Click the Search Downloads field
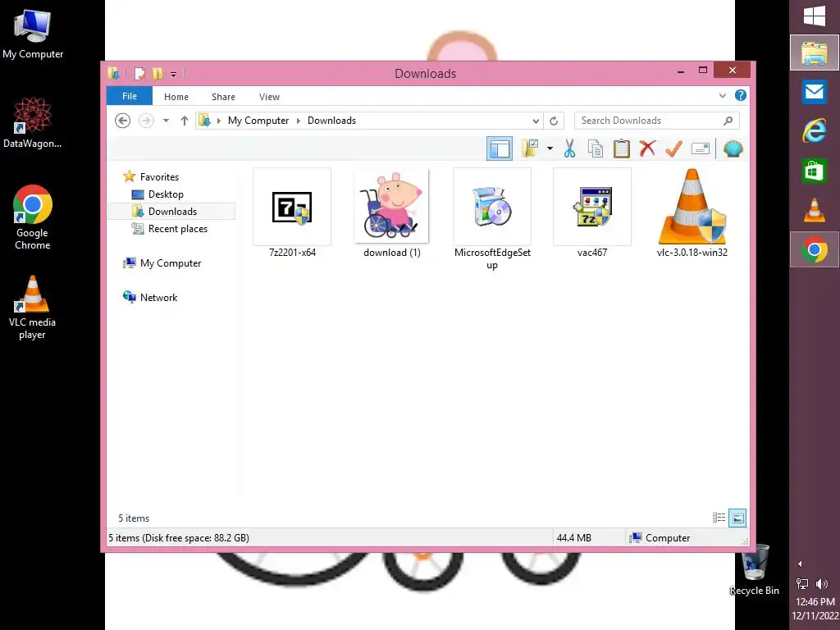Viewport: 840px width, 630px height. pyautogui.click(x=656, y=121)
